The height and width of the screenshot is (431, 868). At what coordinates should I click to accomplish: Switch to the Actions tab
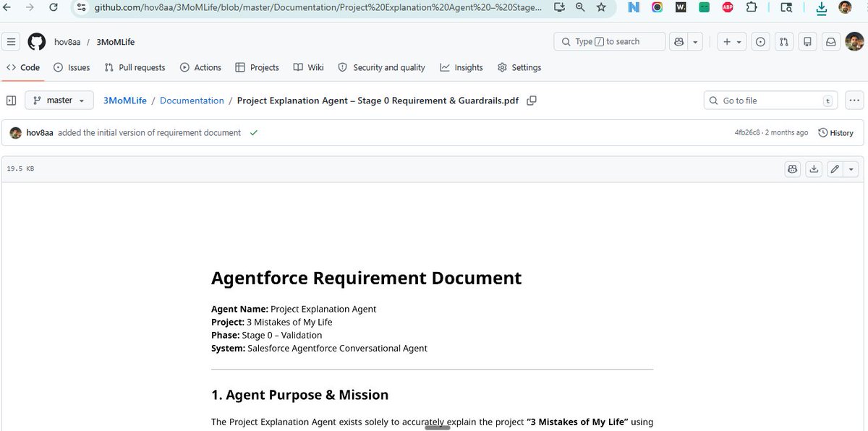(200, 67)
